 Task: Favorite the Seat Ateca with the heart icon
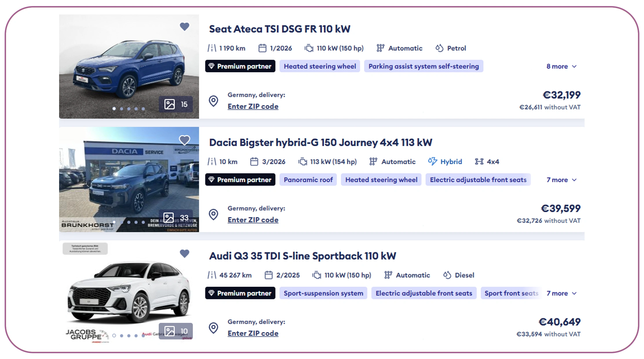[185, 26]
